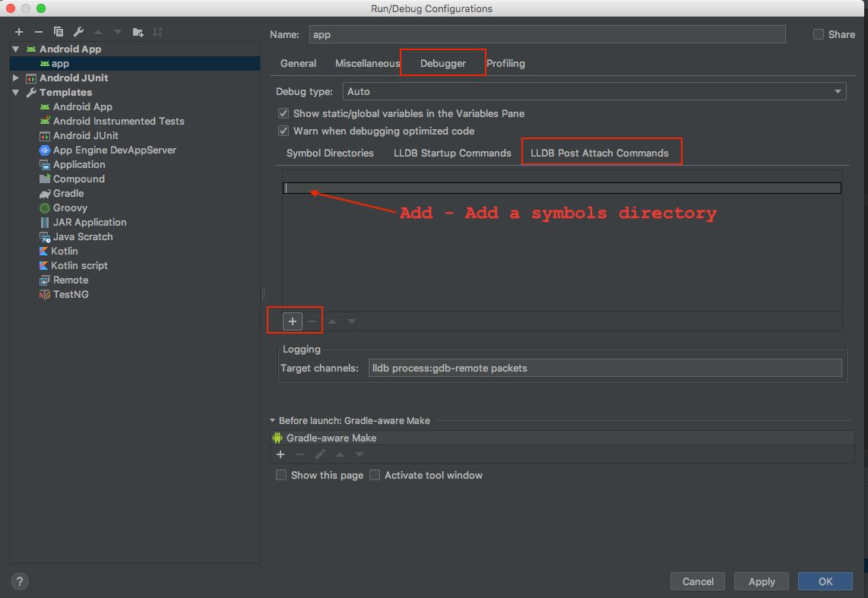Open the Debug type dropdown
The height and width of the screenshot is (598, 868).
pos(594,91)
